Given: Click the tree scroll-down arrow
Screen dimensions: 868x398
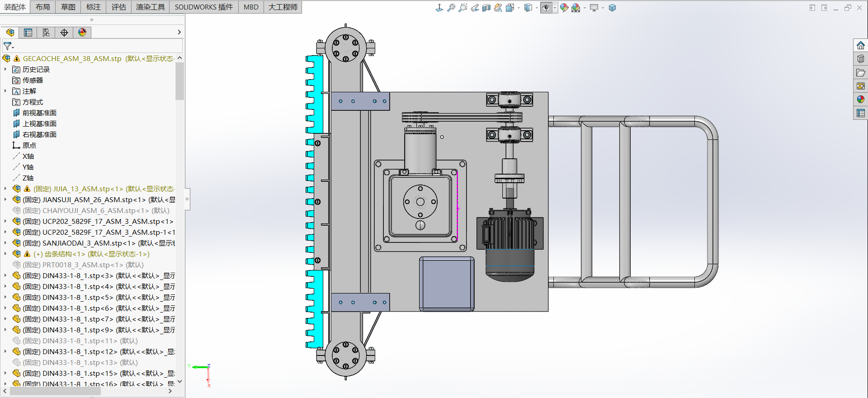Looking at the screenshot, I should click(x=179, y=381).
